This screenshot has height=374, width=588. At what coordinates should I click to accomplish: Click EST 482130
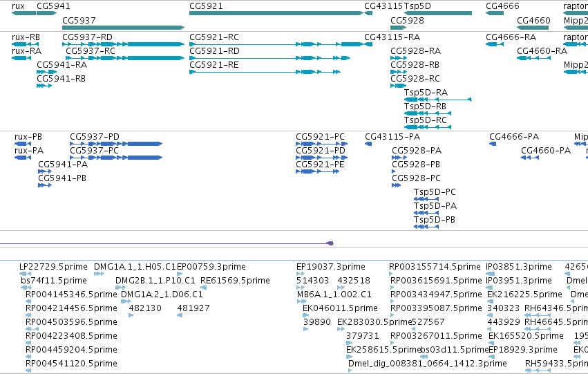131,315
